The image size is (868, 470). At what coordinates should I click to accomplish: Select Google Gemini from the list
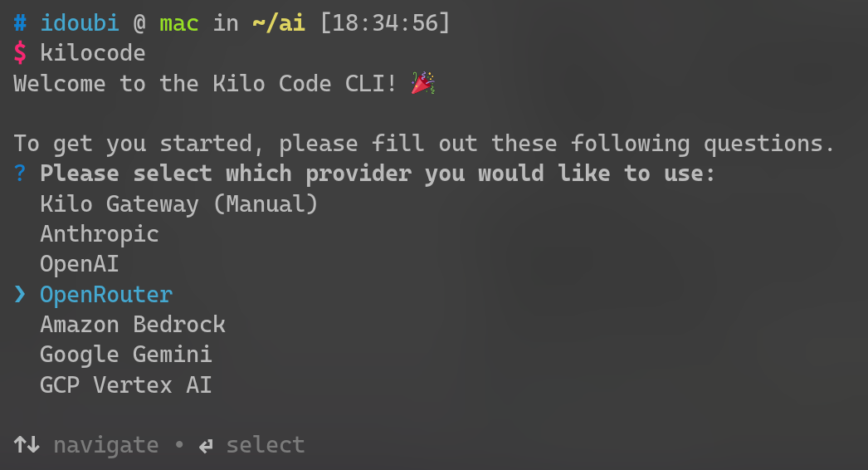(125, 355)
